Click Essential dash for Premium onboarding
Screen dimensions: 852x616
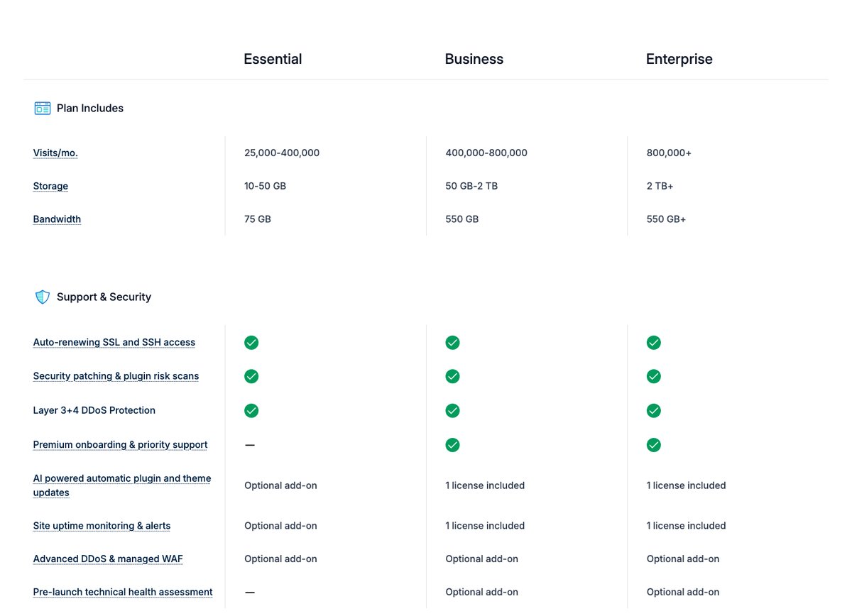(250, 445)
